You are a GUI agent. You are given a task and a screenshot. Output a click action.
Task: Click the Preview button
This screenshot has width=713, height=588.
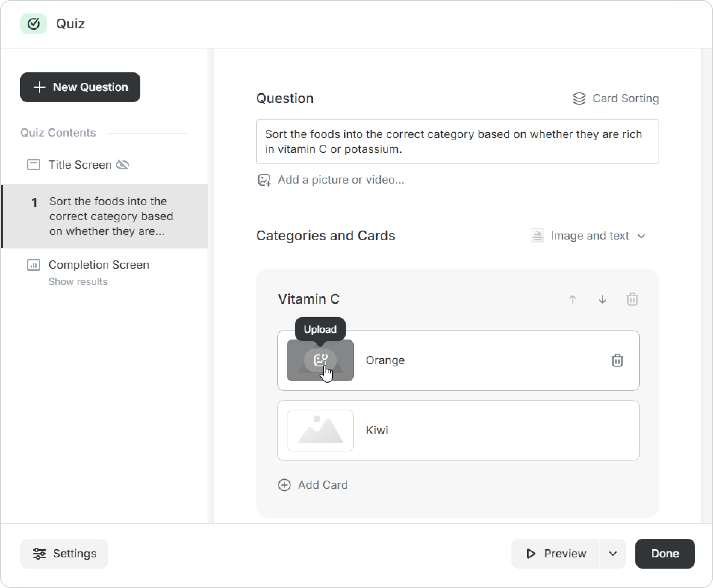click(555, 554)
